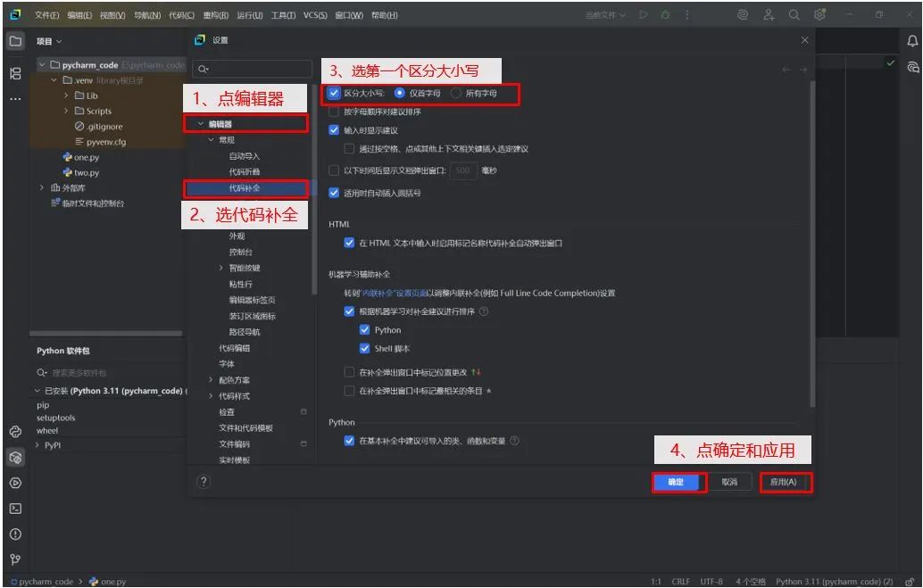923x588 pixels.
Task: Open the Structure tool window icon
Action: tap(16, 73)
